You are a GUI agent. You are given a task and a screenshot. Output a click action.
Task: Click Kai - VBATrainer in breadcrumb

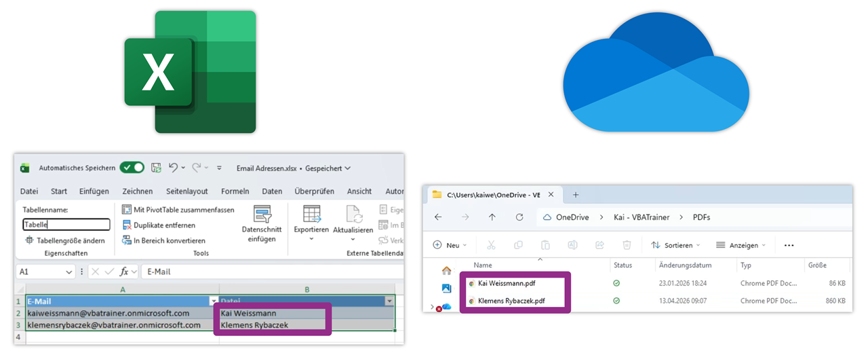click(642, 217)
